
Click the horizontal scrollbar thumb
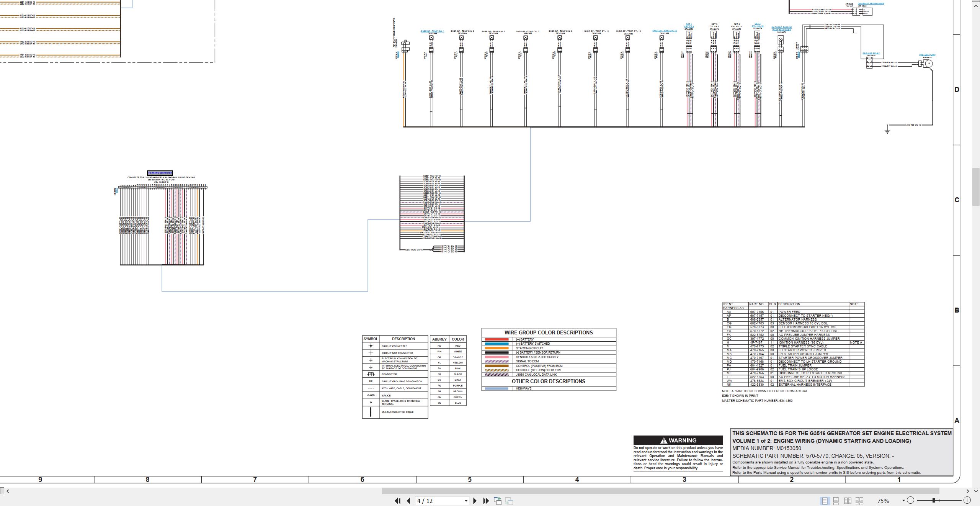[x=660, y=491]
